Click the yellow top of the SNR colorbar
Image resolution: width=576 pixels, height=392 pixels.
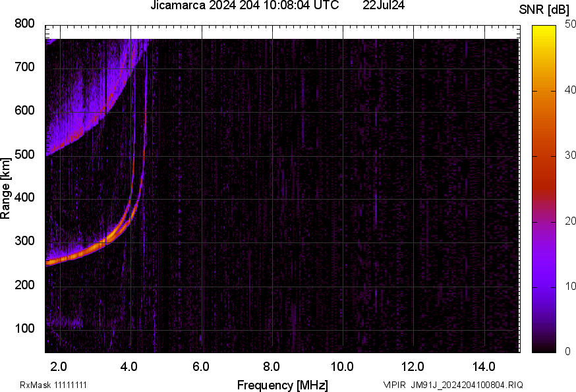(x=544, y=30)
